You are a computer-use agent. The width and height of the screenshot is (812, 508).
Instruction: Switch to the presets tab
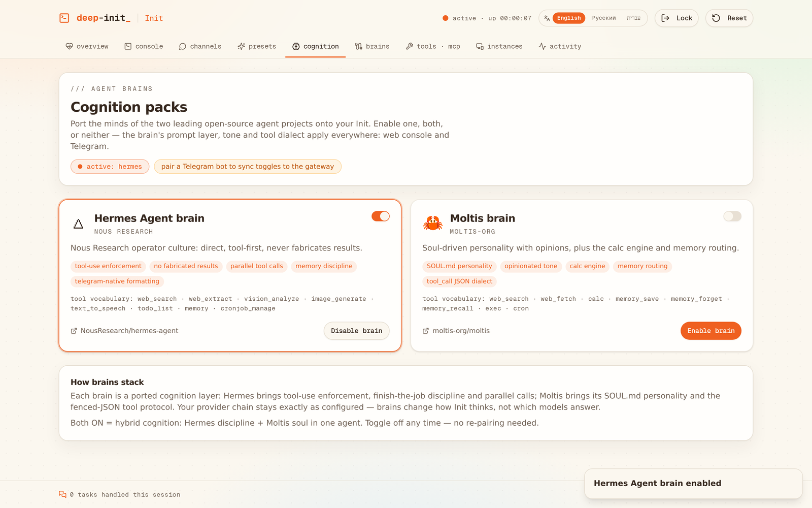(257, 46)
